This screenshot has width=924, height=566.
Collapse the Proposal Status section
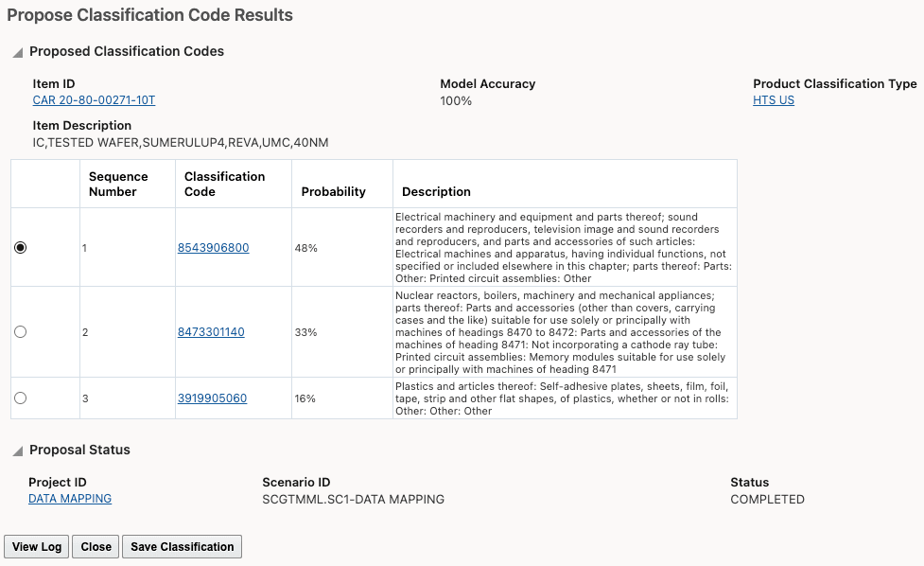coord(18,451)
